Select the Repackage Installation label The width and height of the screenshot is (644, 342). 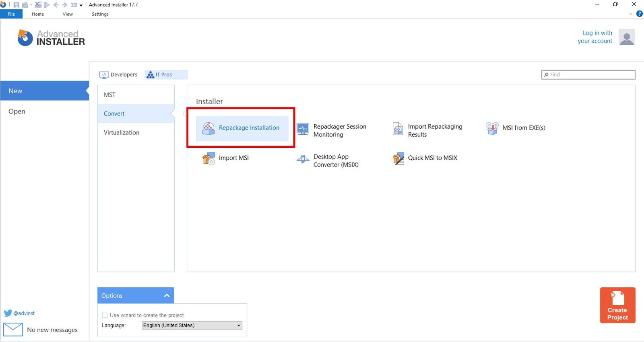tap(249, 128)
